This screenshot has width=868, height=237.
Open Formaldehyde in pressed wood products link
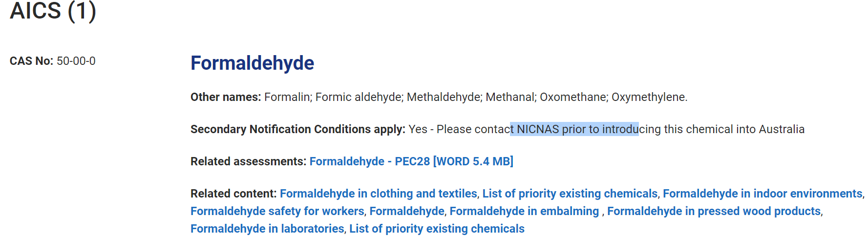pyautogui.click(x=714, y=211)
